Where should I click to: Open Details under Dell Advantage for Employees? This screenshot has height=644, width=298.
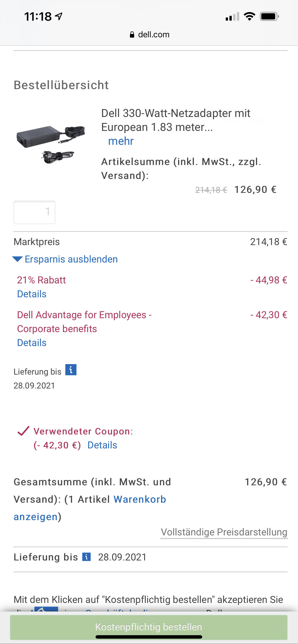click(32, 343)
